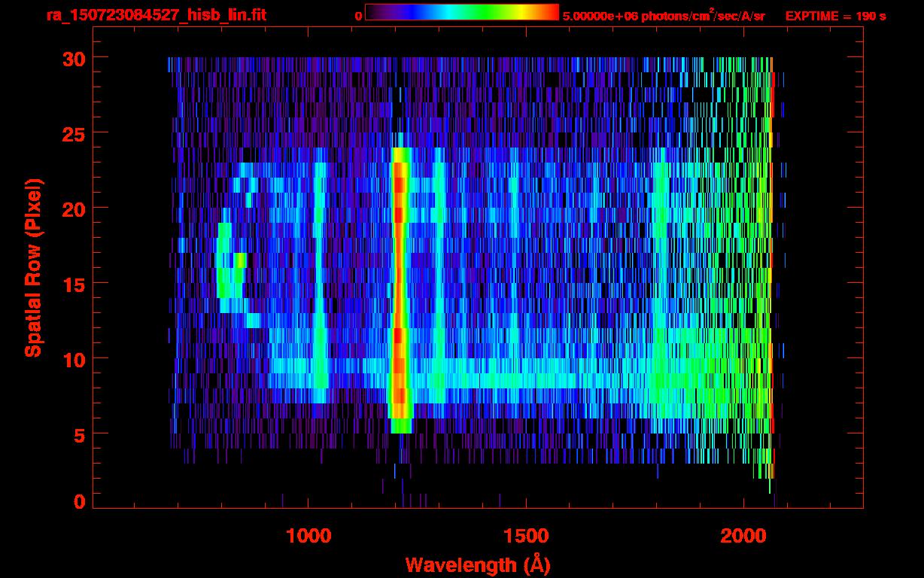This screenshot has height=578, width=924.
Task: Click the Spatial Row (Pixel) axis title
Action: [x=33, y=267]
